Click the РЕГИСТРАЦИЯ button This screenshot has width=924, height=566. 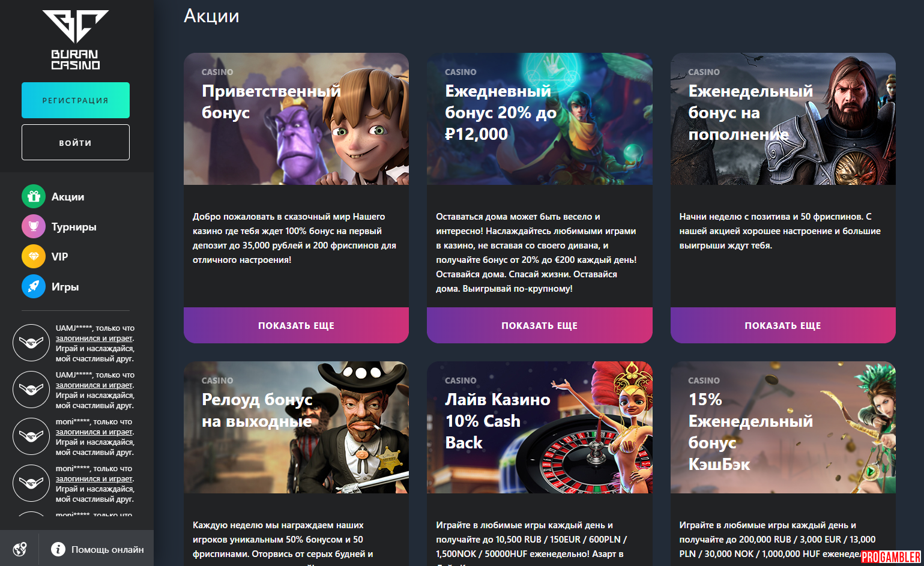[x=76, y=100]
